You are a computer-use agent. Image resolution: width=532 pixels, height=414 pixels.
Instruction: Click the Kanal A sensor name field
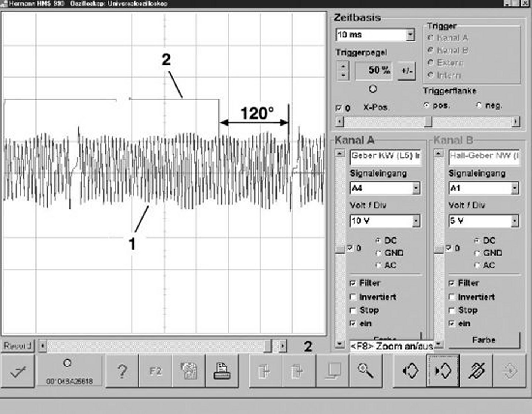pyautogui.click(x=385, y=156)
